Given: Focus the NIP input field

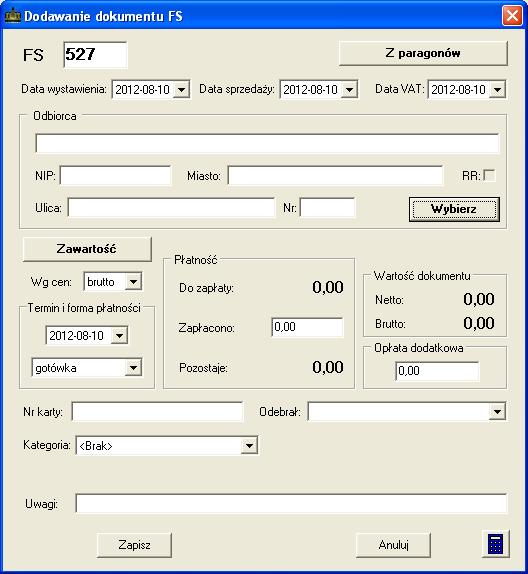Looking at the screenshot, I should 115,175.
